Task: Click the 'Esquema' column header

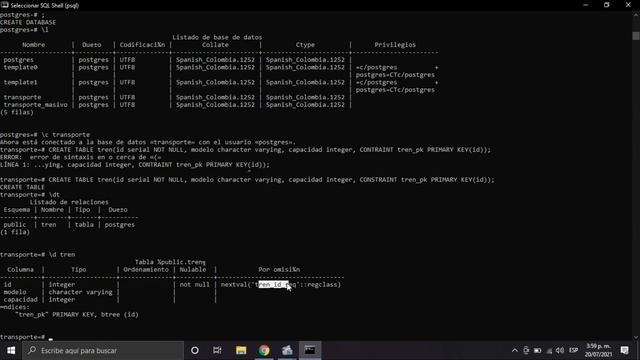Action: 17,209
